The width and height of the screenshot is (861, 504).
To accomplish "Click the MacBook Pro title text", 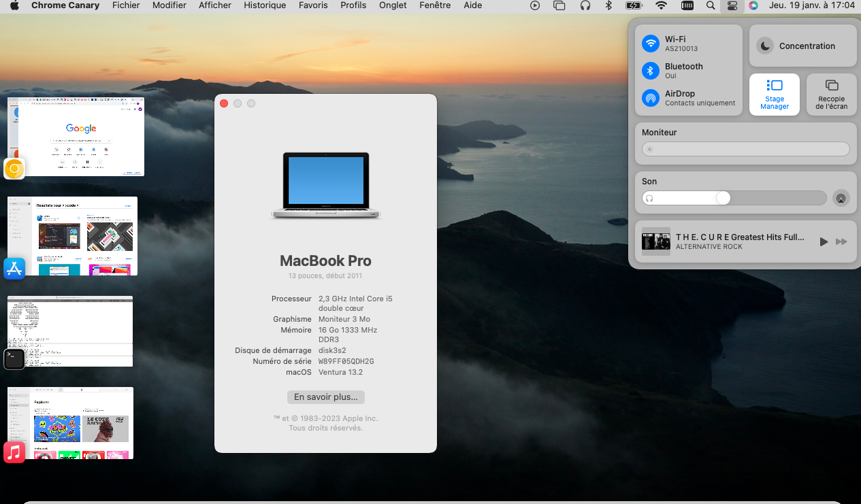I will click(x=326, y=261).
